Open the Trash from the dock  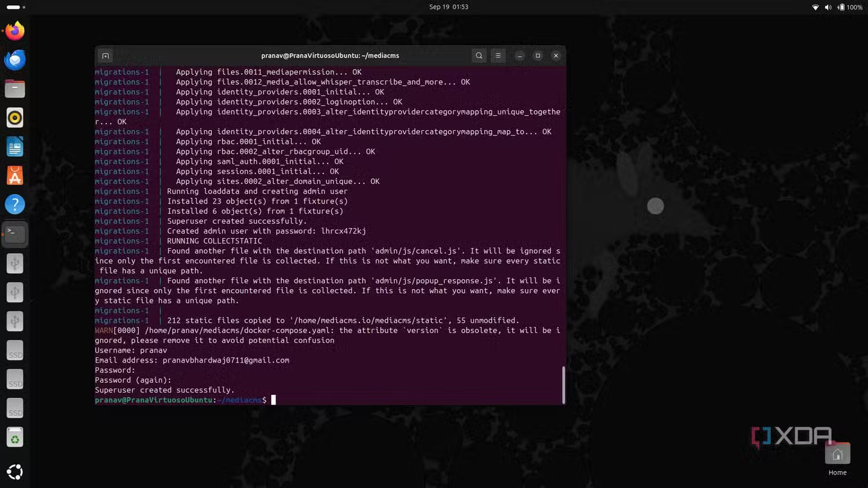click(15, 438)
